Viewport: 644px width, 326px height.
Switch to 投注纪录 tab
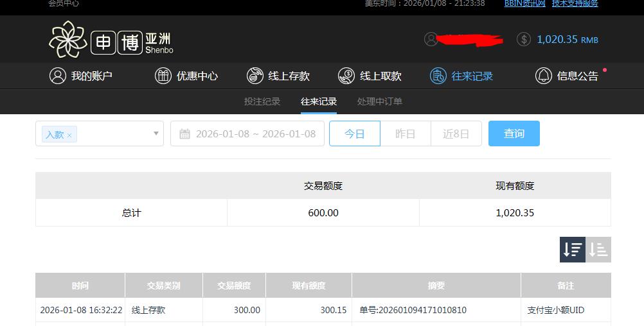click(262, 101)
